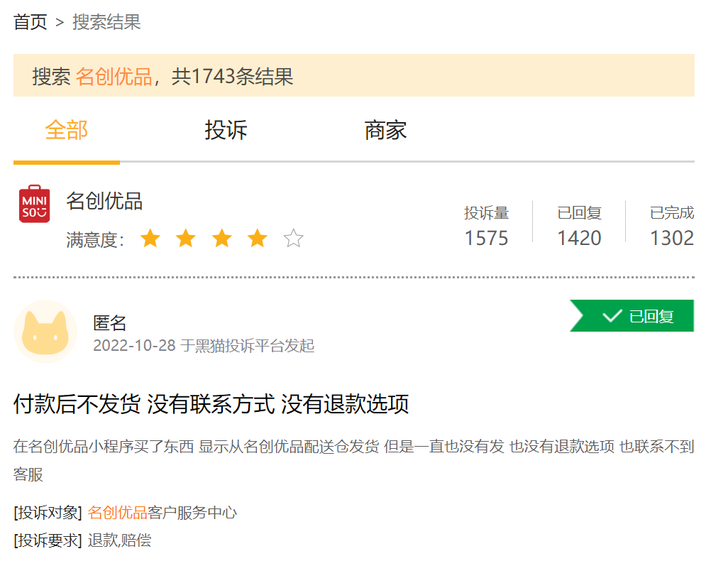Click the 已回复 1420 statistic
This screenshot has width=728, height=566.
579,226
